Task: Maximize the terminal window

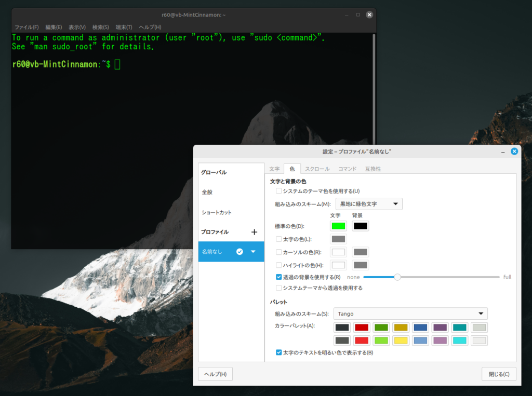Action: click(x=358, y=15)
